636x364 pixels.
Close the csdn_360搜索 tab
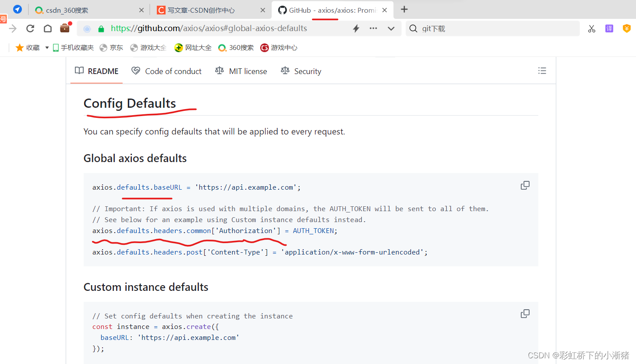coord(141,10)
